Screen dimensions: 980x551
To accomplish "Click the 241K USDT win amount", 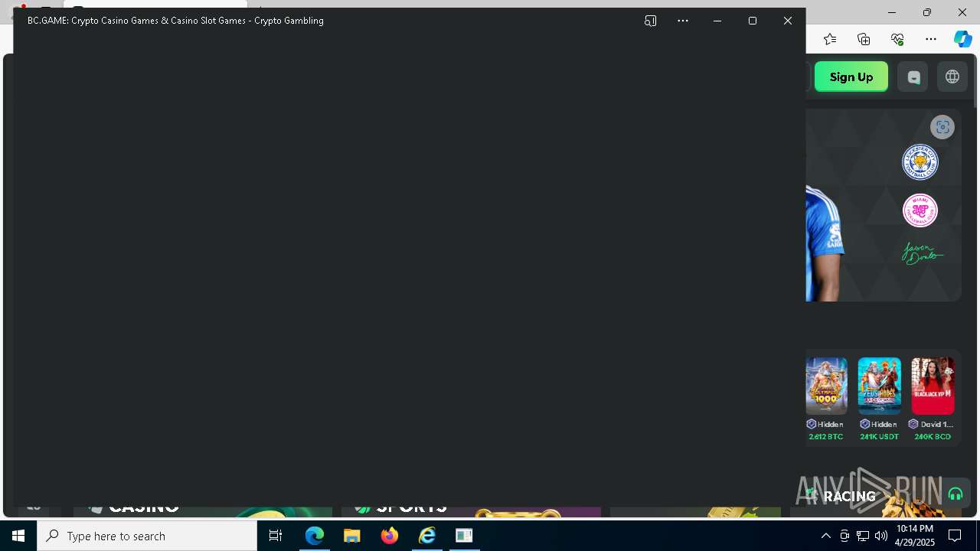I will 879,437.
